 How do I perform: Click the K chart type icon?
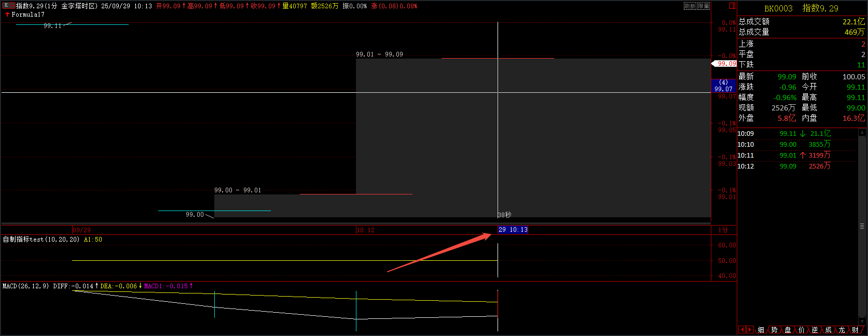(x=6, y=6)
